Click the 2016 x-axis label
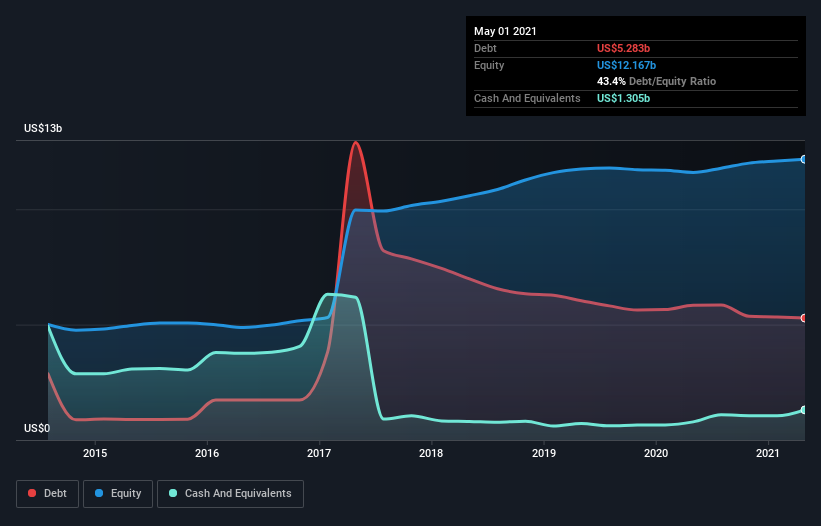This screenshot has width=821, height=526. [x=207, y=453]
